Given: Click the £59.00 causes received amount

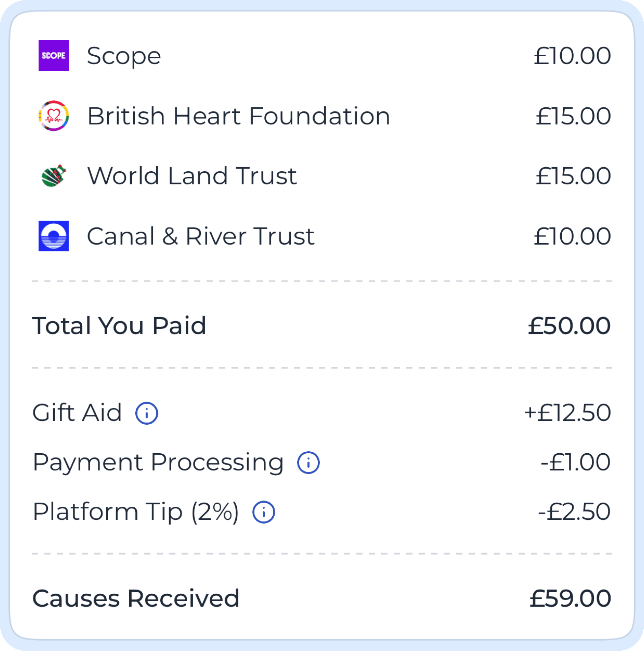Looking at the screenshot, I should [570, 599].
